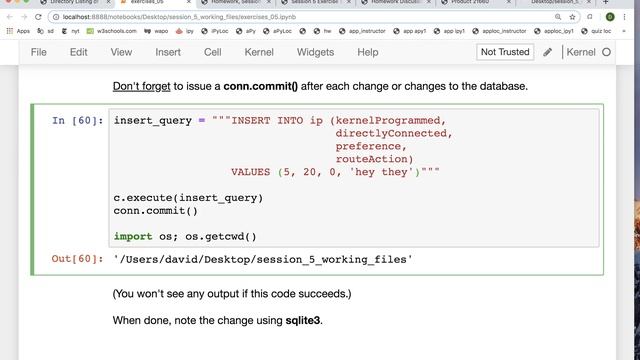This screenshot has width=640, height=360.
Task: Open the green profile avatar
Action: [x=610, y=17]
